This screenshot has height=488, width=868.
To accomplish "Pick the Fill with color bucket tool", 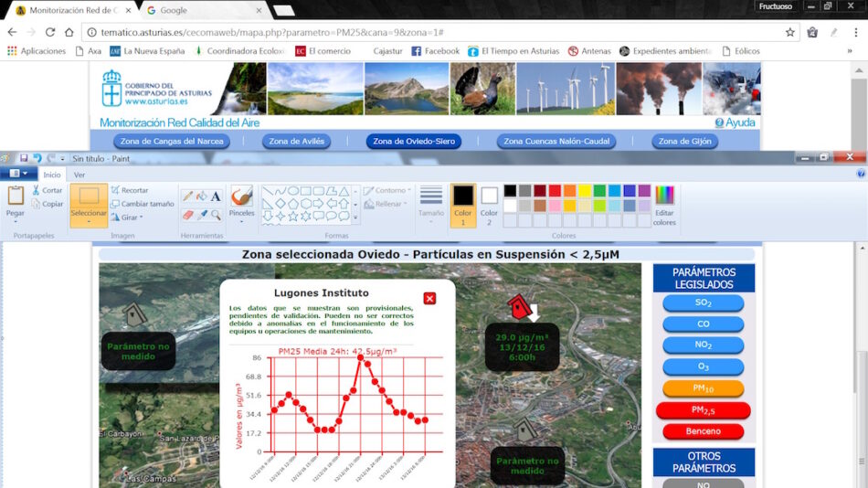I will click(201, 196).
